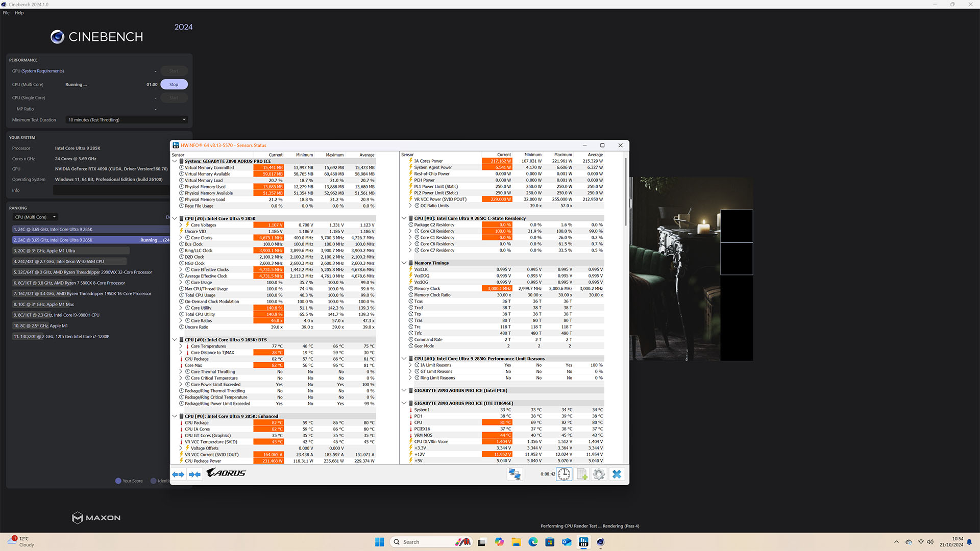Click the AORUS logo in HWiNFO
The height and width of the screenshot is (551, 980).
(x=226, y=473)
